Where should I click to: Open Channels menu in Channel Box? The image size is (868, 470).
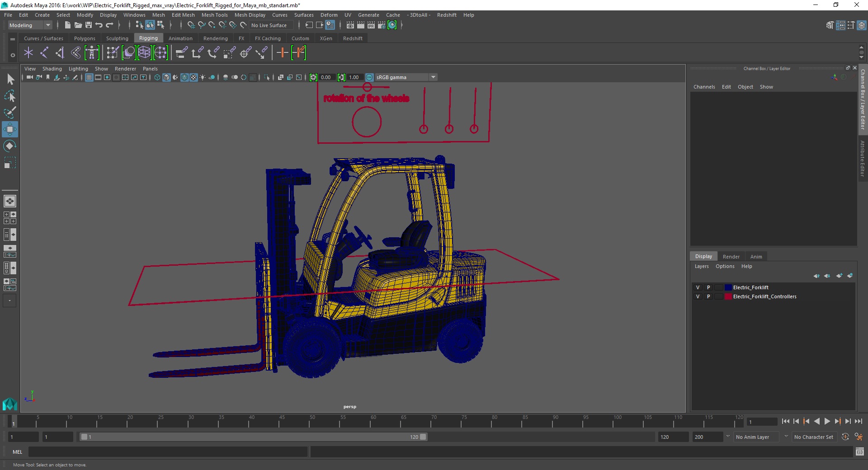pos(704,87)
